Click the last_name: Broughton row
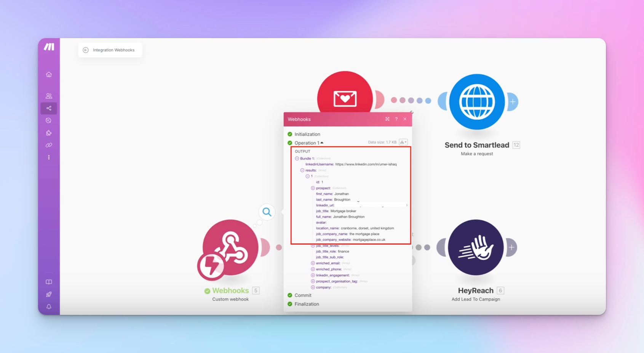Image resolution: width=644 pixels, height=353 pixels. coord(333,199)
